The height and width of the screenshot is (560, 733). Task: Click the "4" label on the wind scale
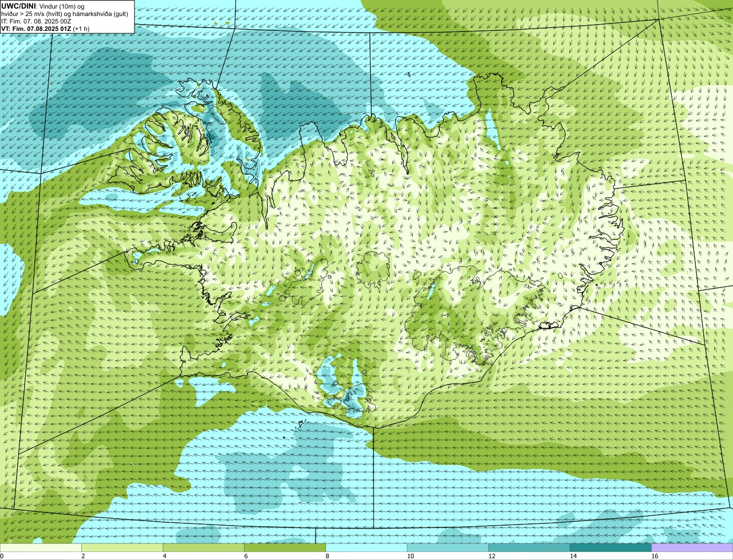point(164,556)
